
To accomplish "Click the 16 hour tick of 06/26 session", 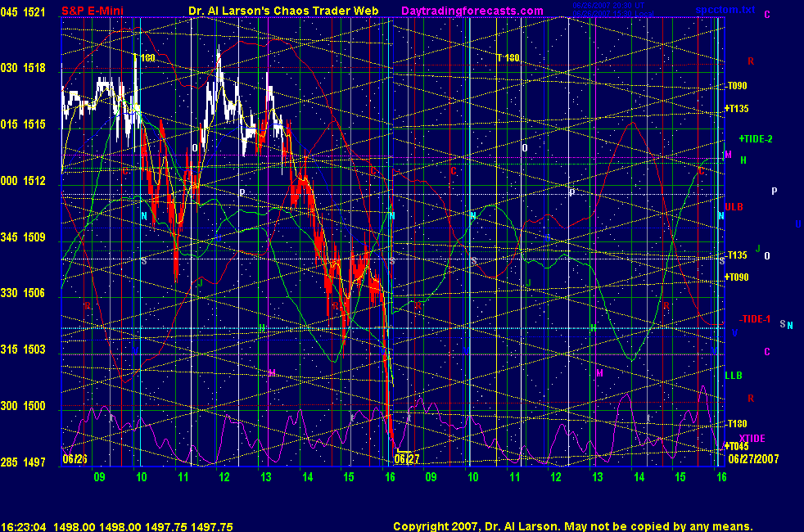I will coord(390,477).
